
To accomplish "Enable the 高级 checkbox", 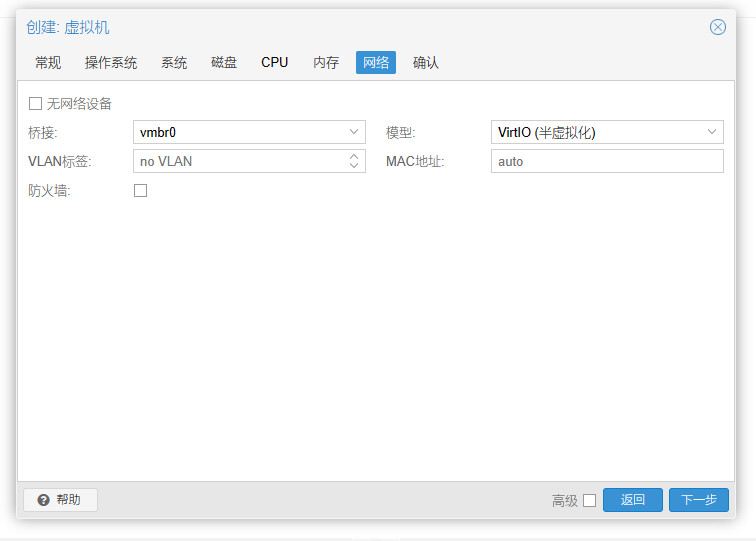I will (589, 500).
